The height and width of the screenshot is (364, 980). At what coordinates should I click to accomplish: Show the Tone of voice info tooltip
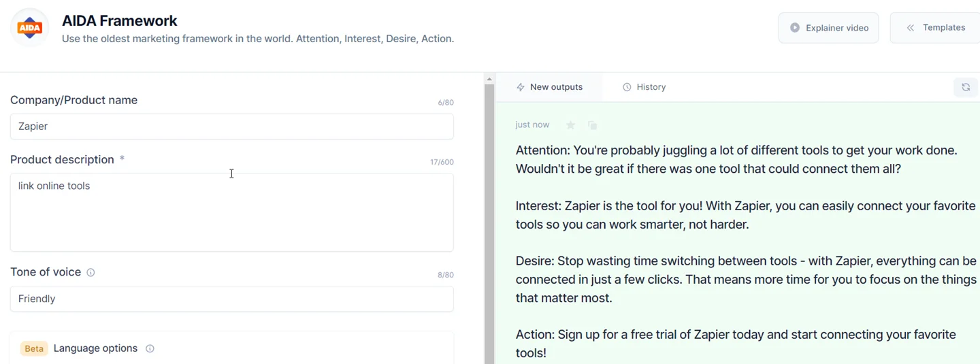pyautogui.click(x=91, y=272)
